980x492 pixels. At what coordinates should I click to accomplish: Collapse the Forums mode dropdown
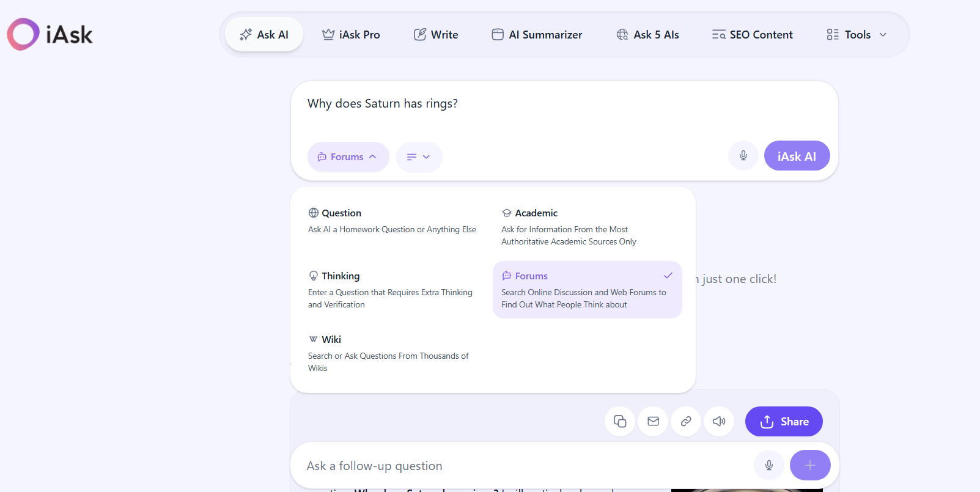348,157
